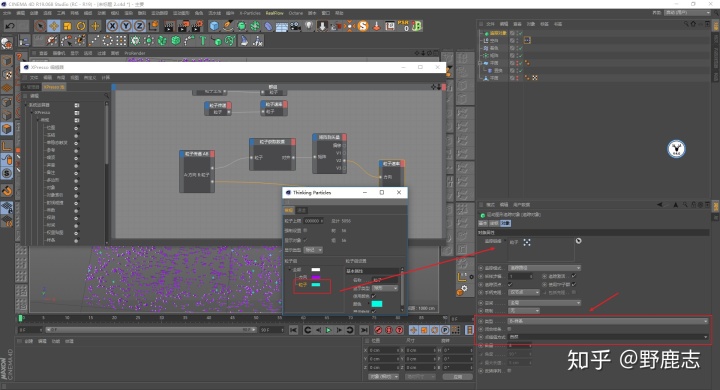Toggle the X axis lock icon
Image resolution: width=720 pixels, height=390 pixels.
112,26
